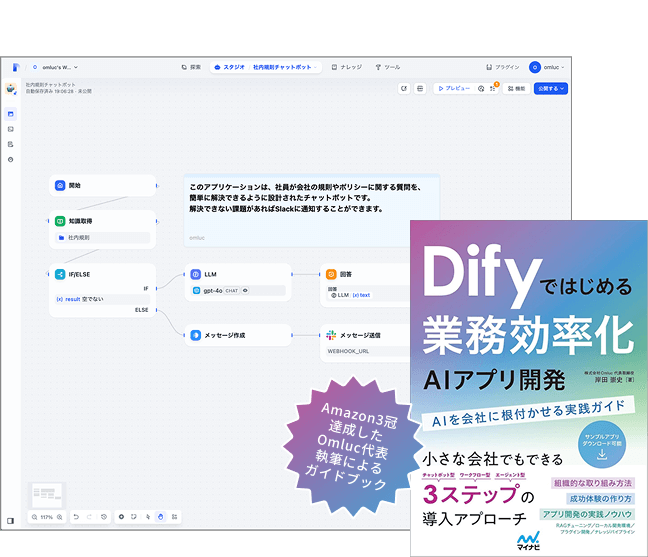This screenshot has height=557, width=648.
Task: Open the 公開する publish dropdown
Action: click(x=550, y=88)
